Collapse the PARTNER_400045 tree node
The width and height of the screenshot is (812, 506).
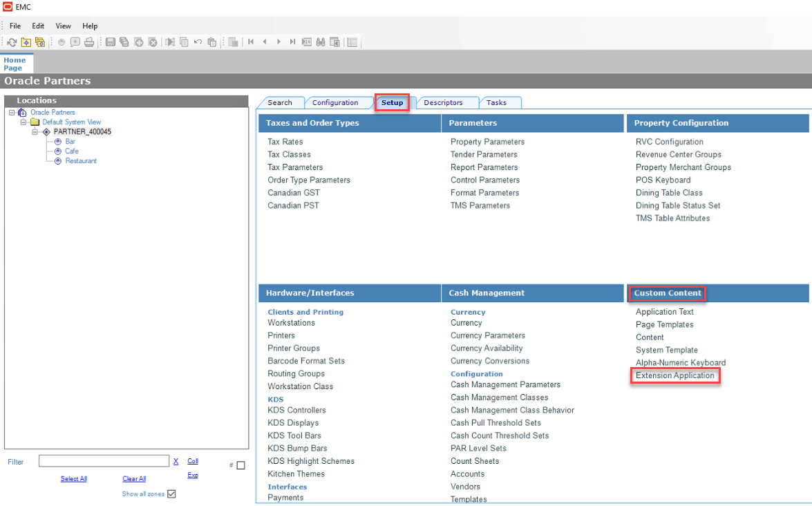pos(35,132)
